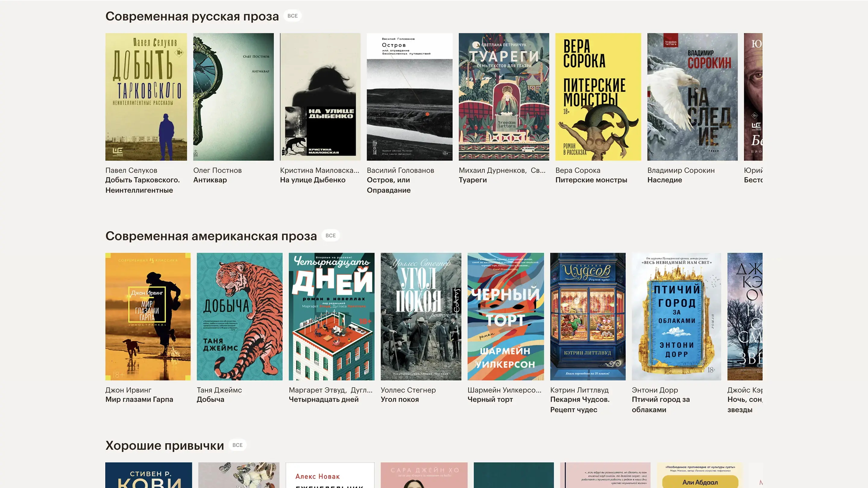Viewport: 868px width, 488px height.
Task: Select the yellow Питерские монстры cover
Action: click(x=598, y=97)
